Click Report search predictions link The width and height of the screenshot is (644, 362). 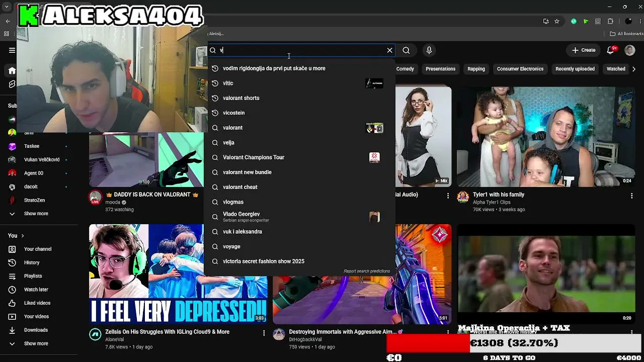pos(367,271)
